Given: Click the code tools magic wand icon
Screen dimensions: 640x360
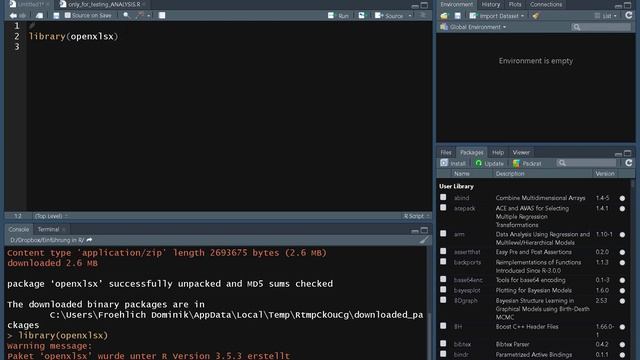Looking at the screenshot, I should coord(140,16).
